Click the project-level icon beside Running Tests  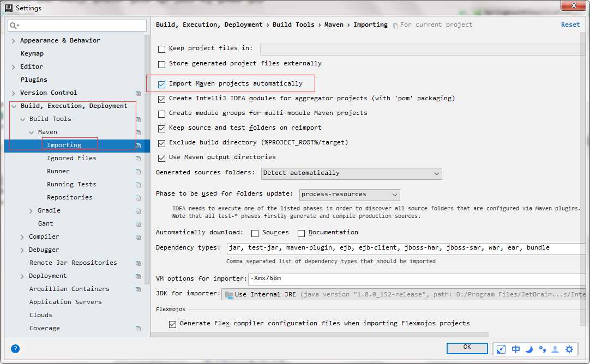tap(138, 185)
